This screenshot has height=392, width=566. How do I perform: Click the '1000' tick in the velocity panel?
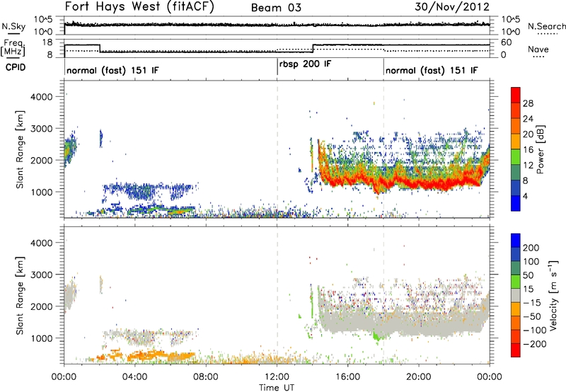pos(41,338)
